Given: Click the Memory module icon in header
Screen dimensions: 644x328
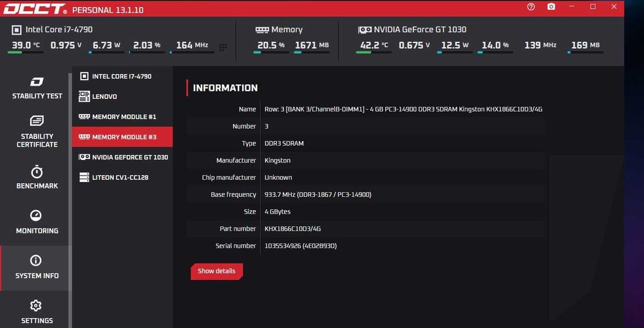Looking at the screenshot, I should tap(262, 30).
